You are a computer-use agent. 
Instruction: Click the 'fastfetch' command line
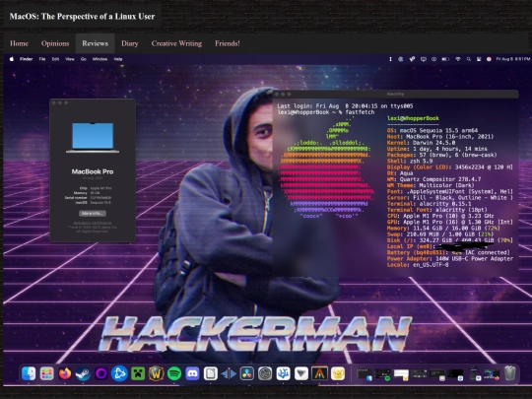point(326,112)
